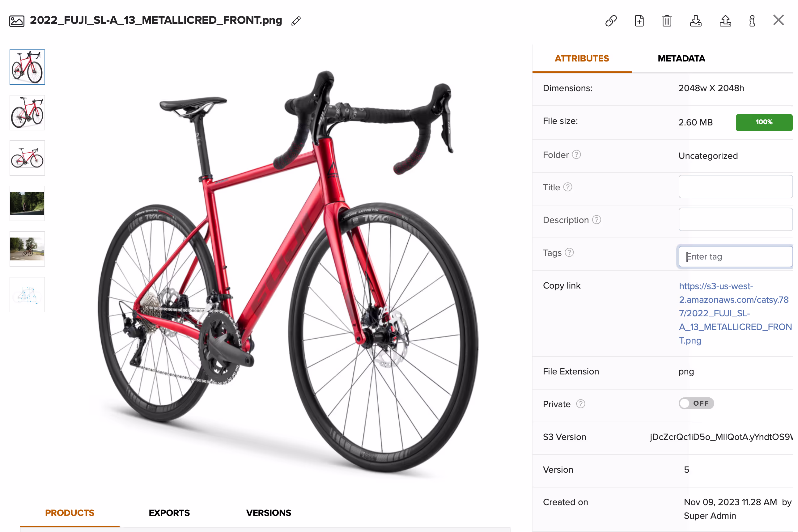Click the info icon in the header

[x=752, y=21]
